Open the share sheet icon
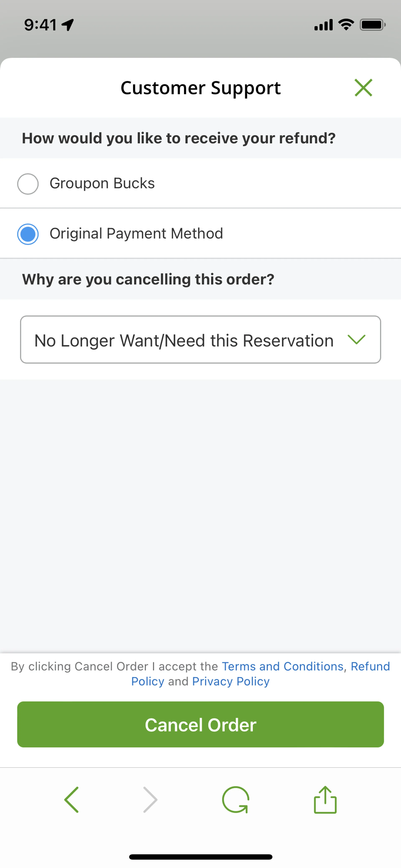 tap(325, 800)
